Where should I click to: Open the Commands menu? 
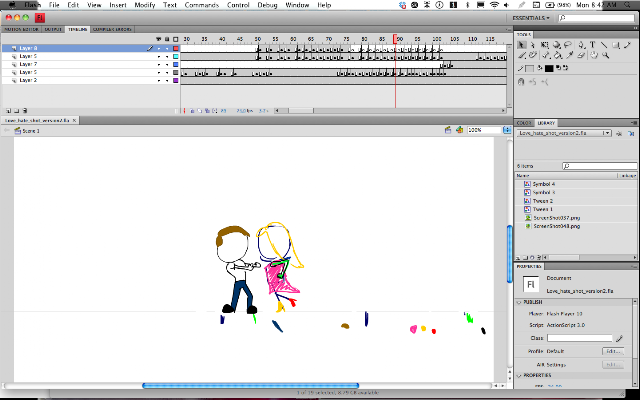pos(202,5)
